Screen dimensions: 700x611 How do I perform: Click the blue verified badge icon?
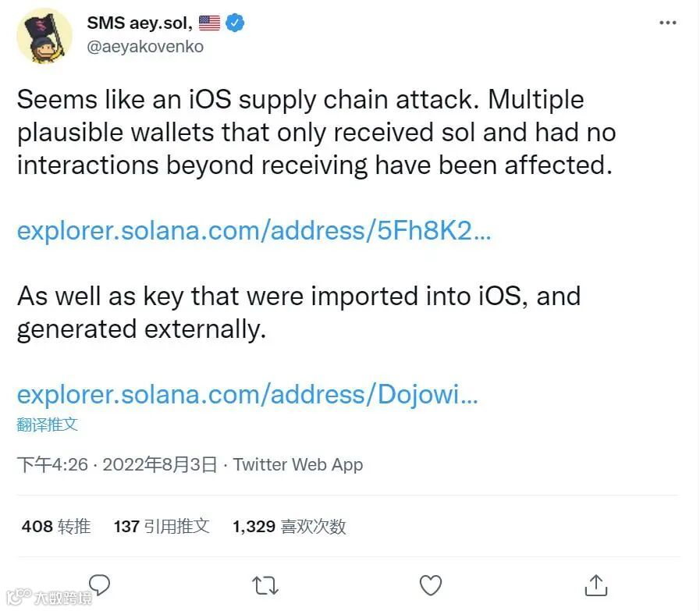point(235,23)
